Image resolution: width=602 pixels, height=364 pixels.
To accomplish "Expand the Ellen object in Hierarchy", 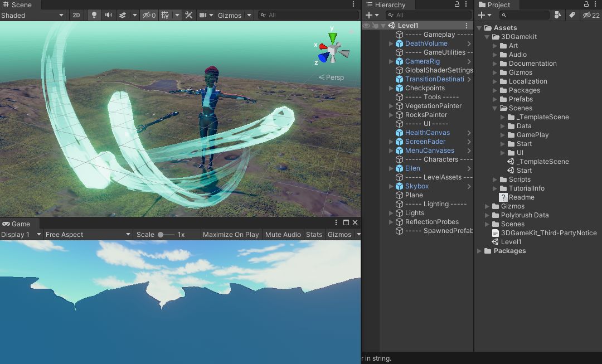I will tap(391, 168).
